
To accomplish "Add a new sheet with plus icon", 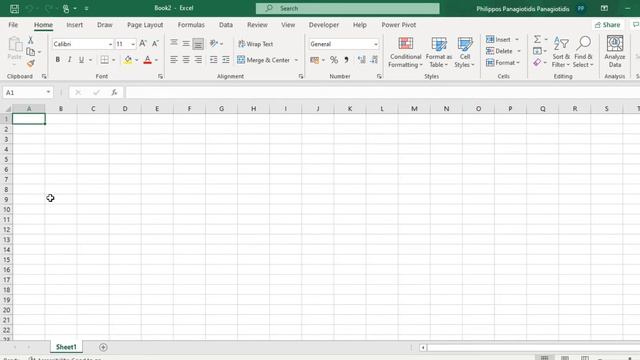I will pyautogui.click(x=103, y=347).
